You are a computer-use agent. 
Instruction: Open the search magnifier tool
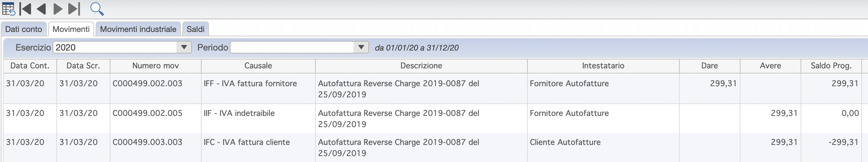97,9
